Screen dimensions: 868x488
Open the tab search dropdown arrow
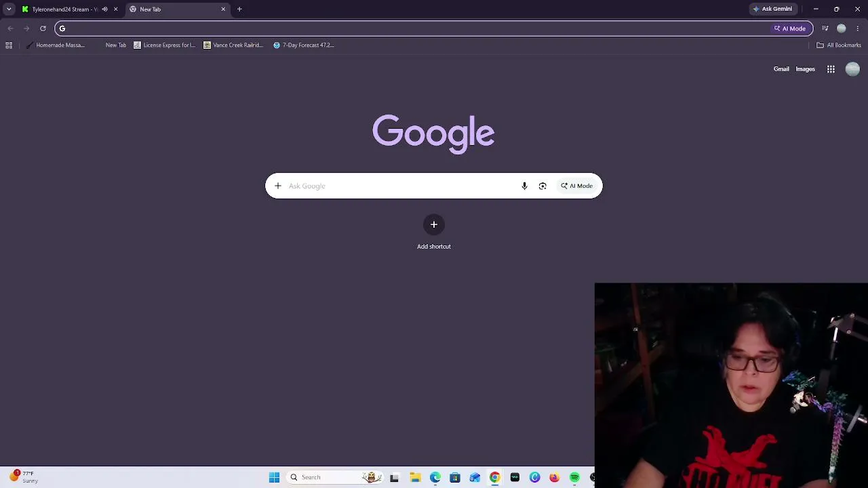pyautogui.click(x=9, y=9)
